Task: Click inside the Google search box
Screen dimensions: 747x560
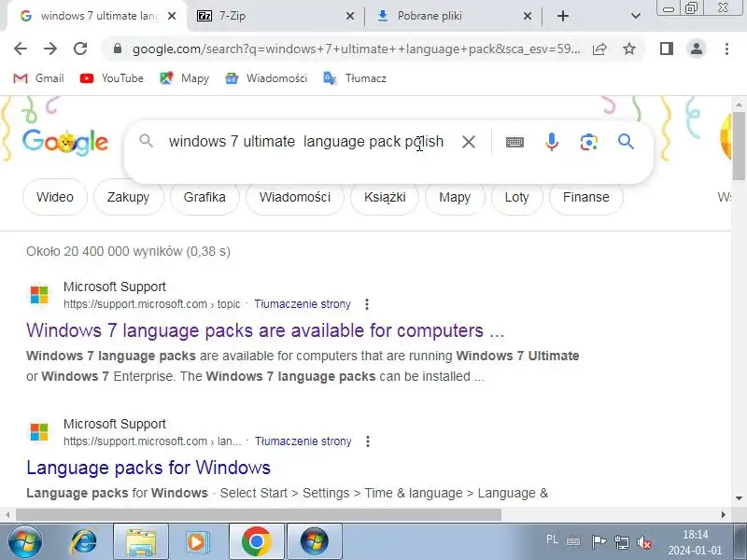Action: click(306, 142)
